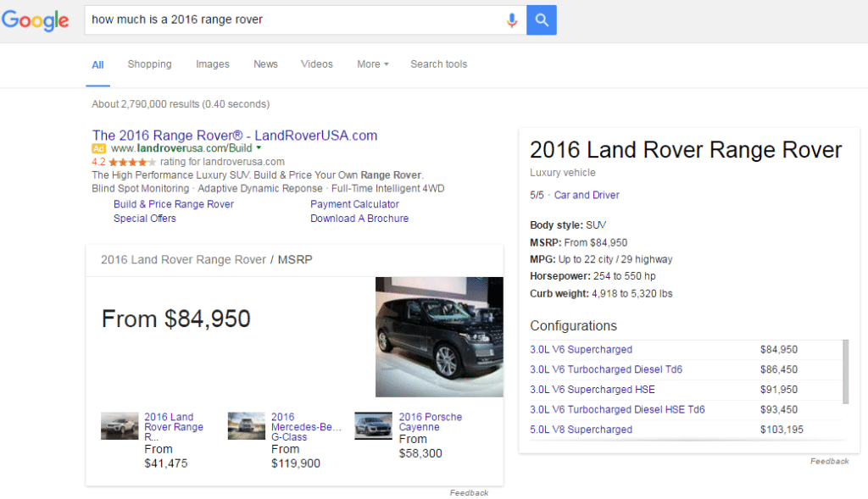Click the large Range Rover photo
The image size is (868, 499).
(440, 337)
